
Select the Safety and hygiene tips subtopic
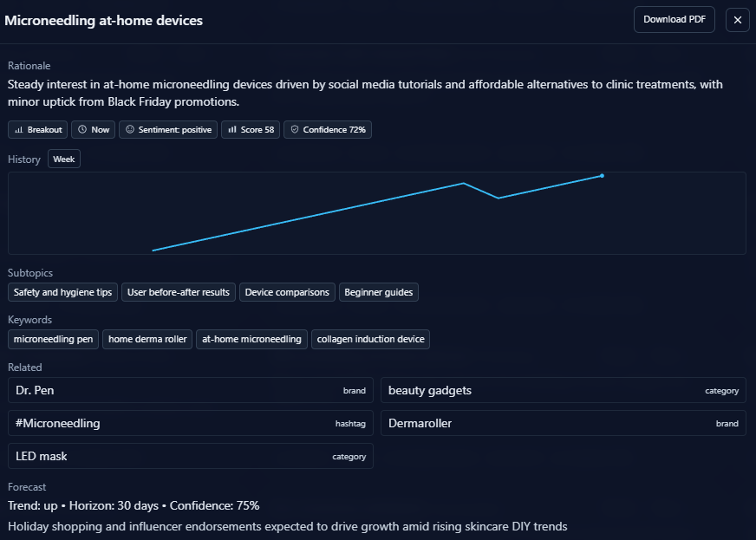click(62, 292)
